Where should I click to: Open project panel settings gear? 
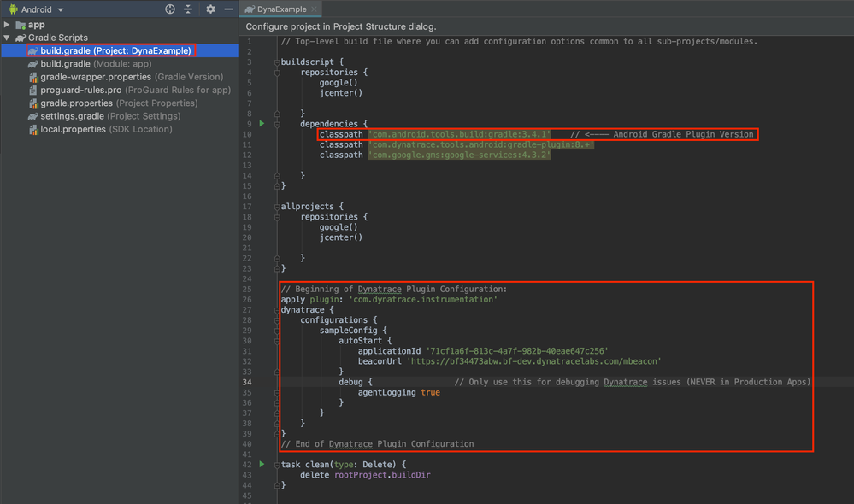(x=210, y=9)
